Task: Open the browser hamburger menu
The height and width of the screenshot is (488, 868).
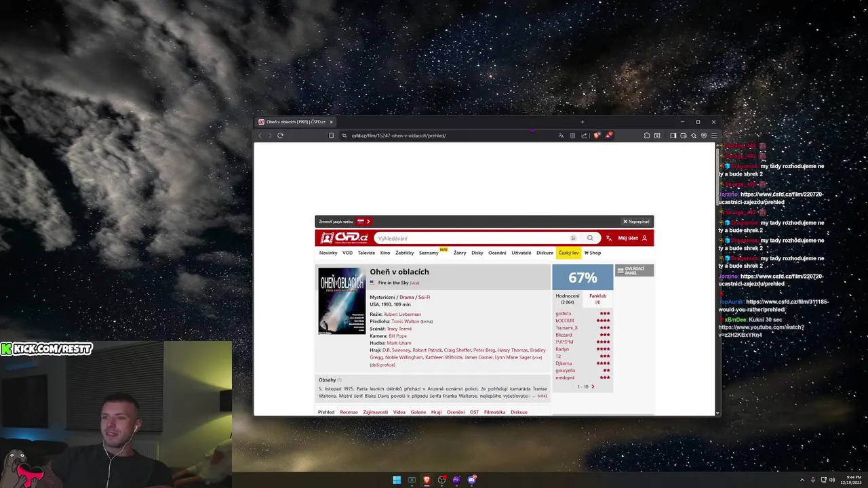Action: (x=713, y=136)
